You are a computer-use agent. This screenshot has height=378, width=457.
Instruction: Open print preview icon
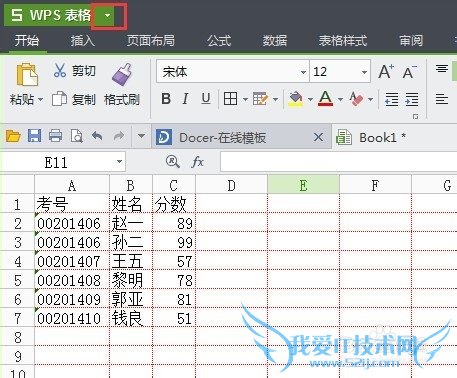click(77, 136)
